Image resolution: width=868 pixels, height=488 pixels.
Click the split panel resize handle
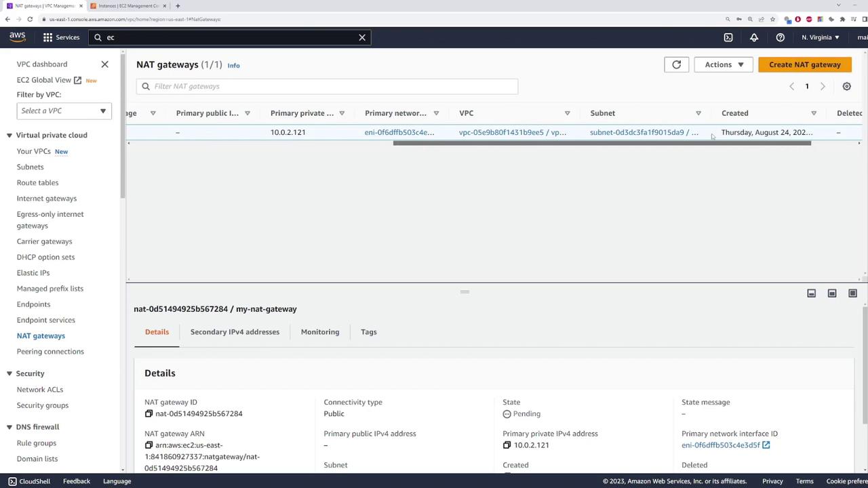[465, 292]
